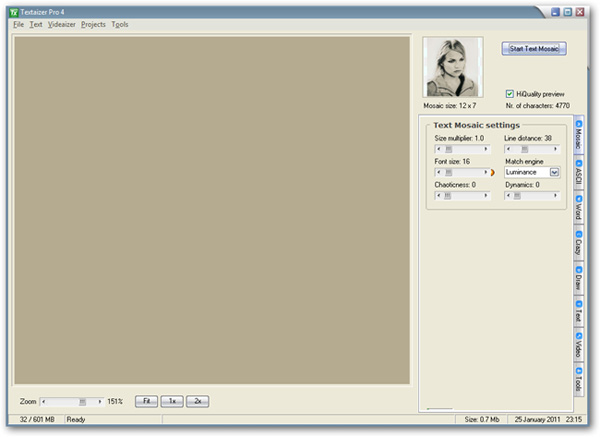Click the Chaoticness slider thumb
Screen dimensions: 600x437
point(447,196)
